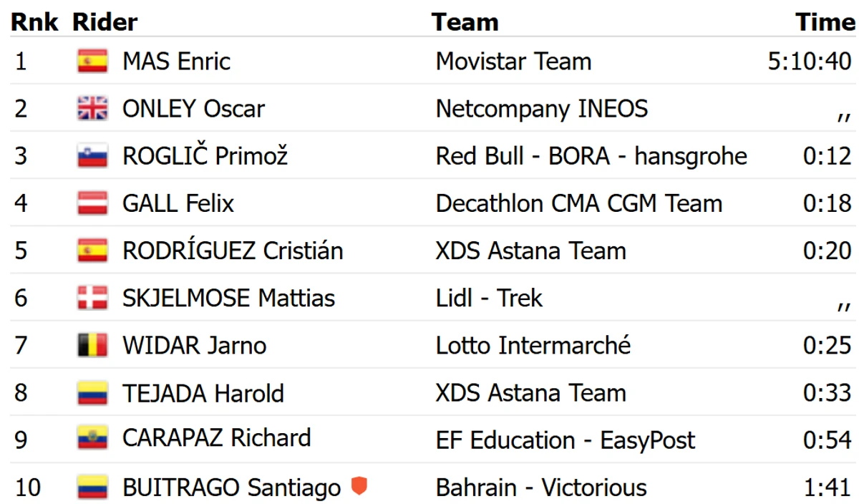Click the Slovenian flag beside ROGLIČ Primož
The height and width of the screenshot is (504, 859).
(92, 156)
